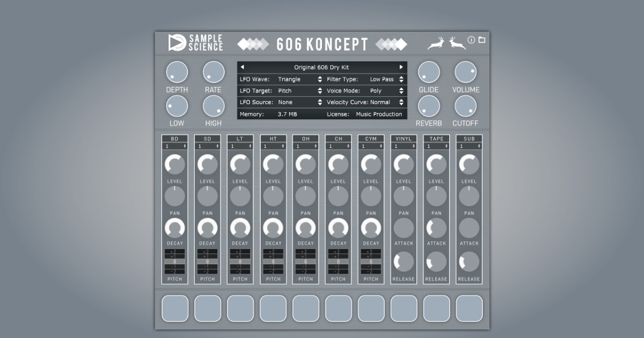
Task: Go to previous preset with left arrow
Action: click(242, 68)
